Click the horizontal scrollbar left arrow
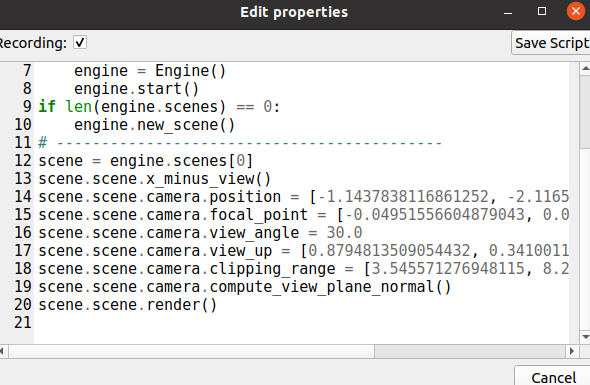Screen dimensions: 590x385 coord(2,351)
